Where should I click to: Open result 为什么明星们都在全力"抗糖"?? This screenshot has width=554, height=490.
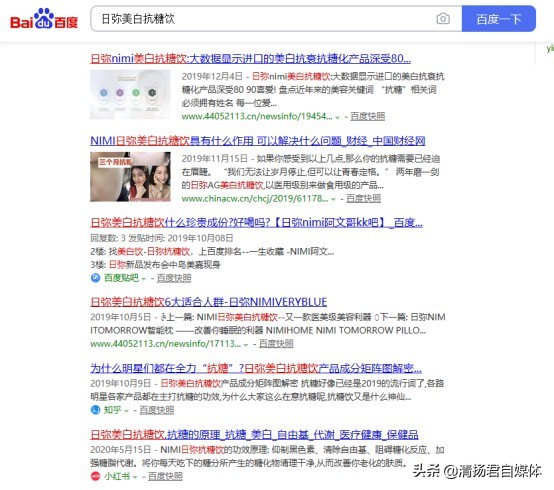(256, 368)
